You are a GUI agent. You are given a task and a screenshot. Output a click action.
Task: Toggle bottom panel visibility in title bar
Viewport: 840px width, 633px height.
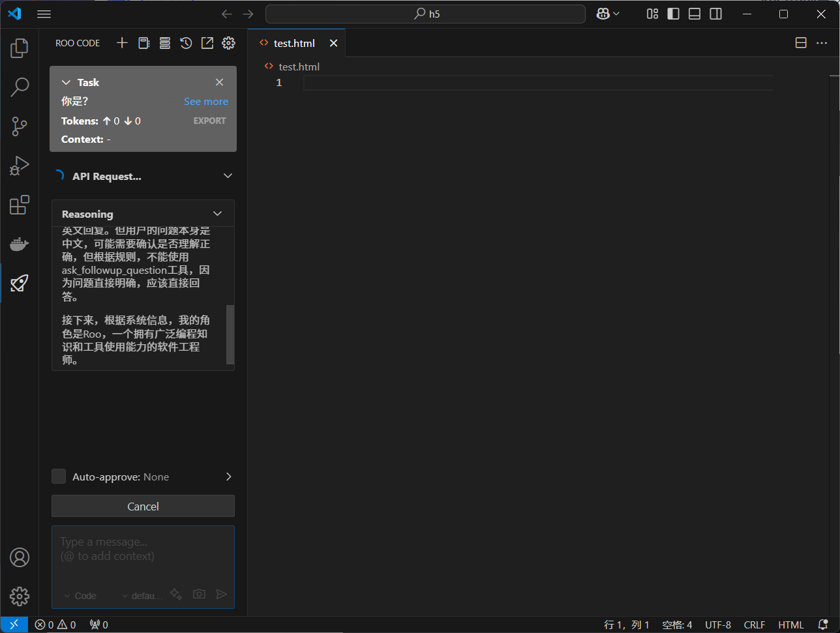[695, 14]
